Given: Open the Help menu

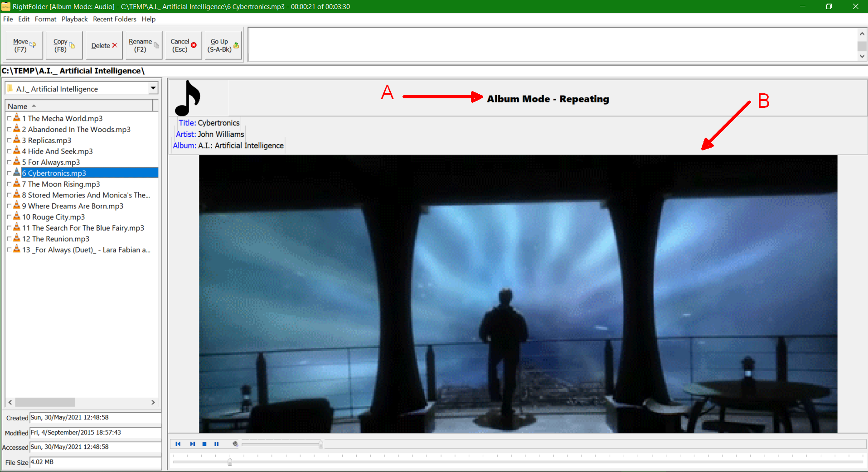Looking at the screenshot, I should 149,19.
